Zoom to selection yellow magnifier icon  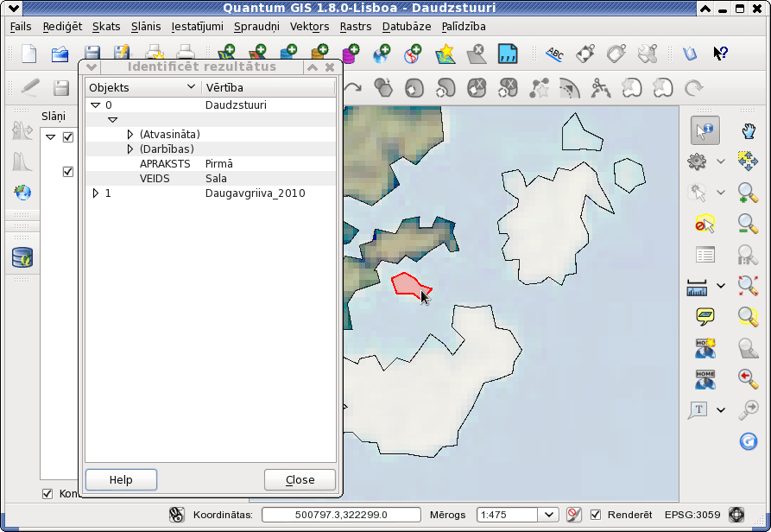click(x=748, y=317)
